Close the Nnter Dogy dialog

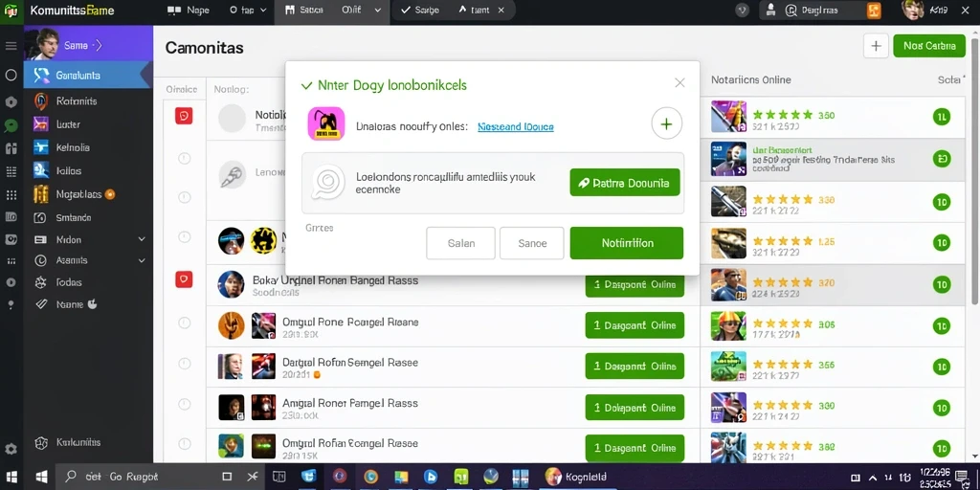point(680,82)
